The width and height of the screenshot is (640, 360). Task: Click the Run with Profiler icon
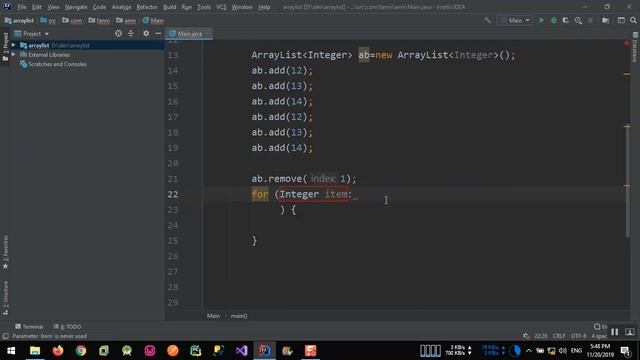[578, 20]
